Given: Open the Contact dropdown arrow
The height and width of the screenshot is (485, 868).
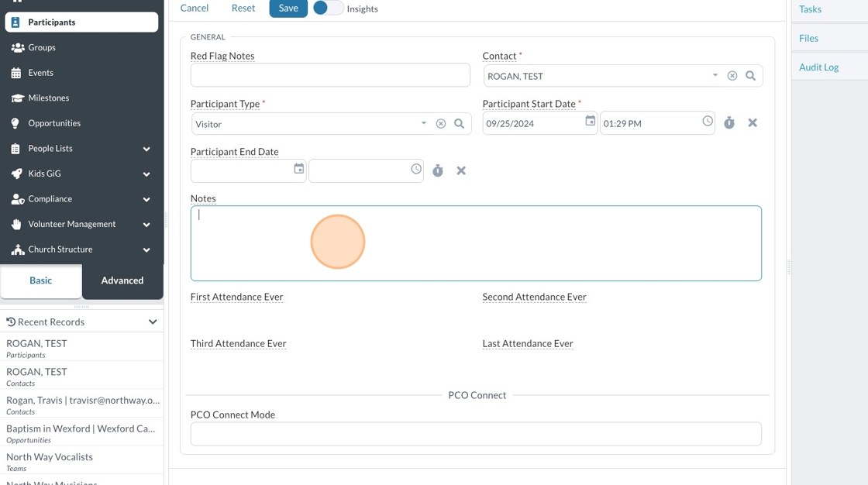Looking at the screenshot, I should 715,75.
